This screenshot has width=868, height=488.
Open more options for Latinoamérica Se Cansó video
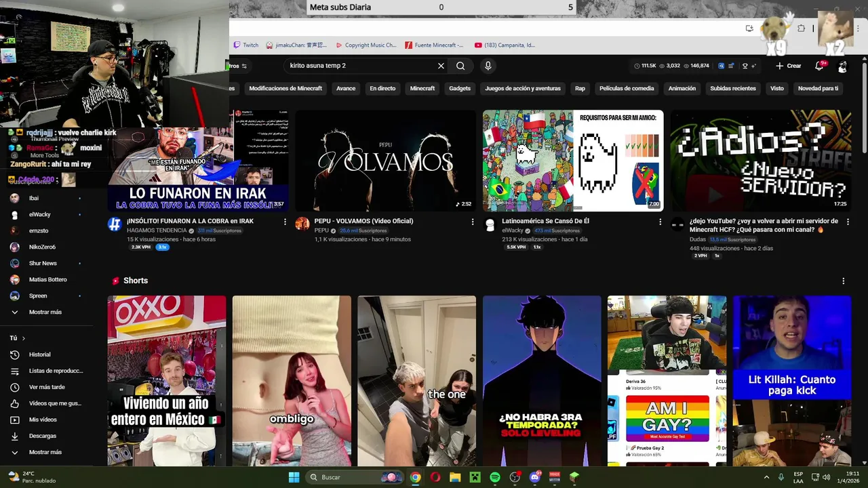pos(660,222)
